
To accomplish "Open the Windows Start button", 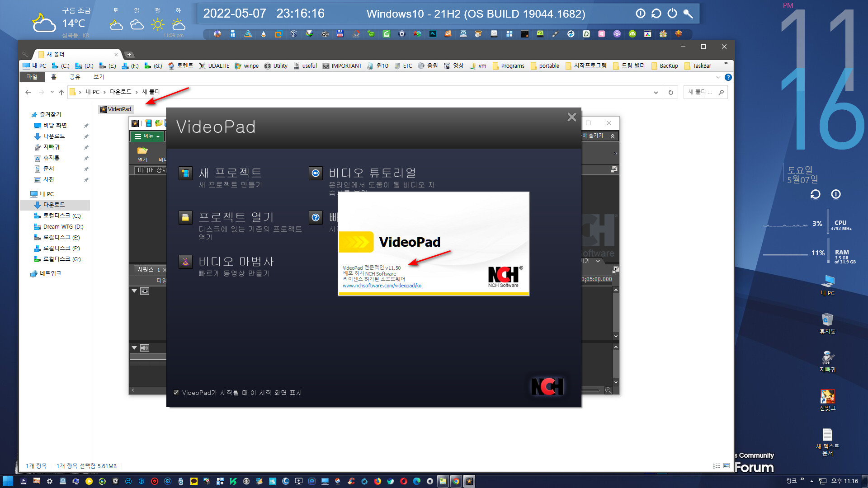I will coord(8,481).
